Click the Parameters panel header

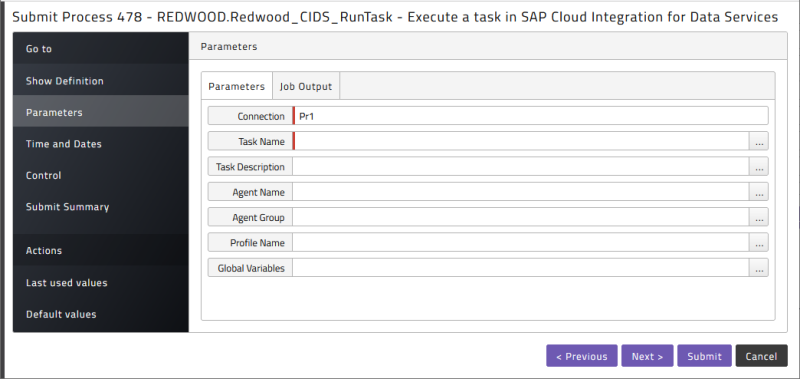[x=488, y=46]
